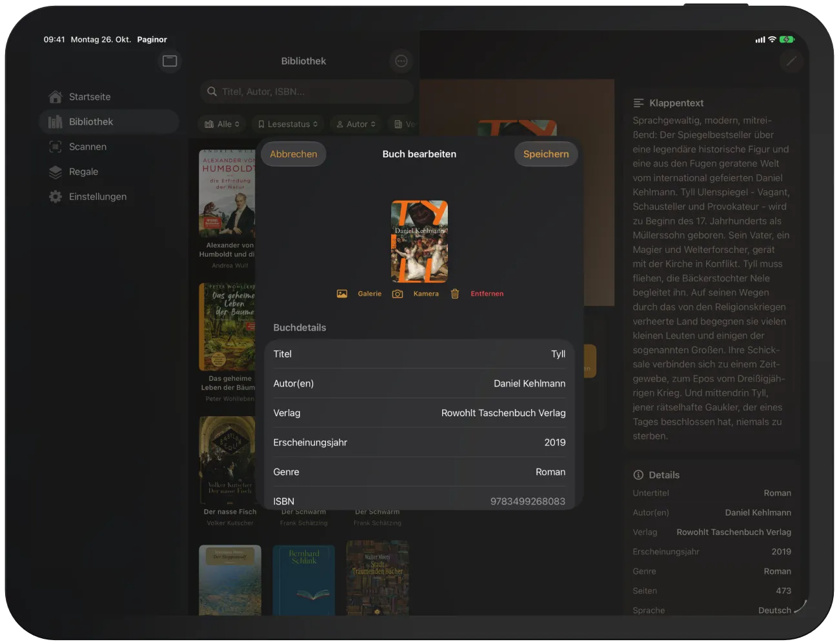Click the Tyll cover thumbnail in the dialog

coord(419,241)
